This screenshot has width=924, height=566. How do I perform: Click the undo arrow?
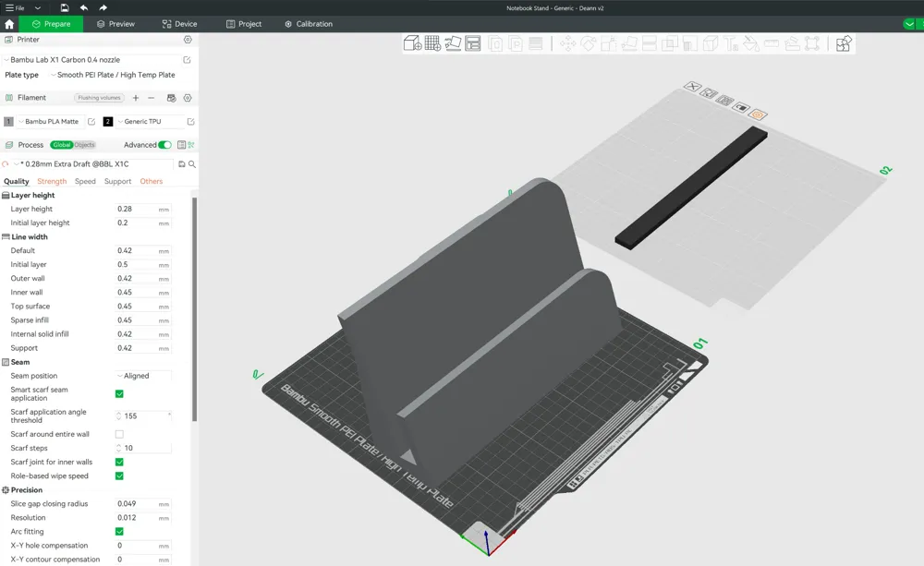coord(84,7)
